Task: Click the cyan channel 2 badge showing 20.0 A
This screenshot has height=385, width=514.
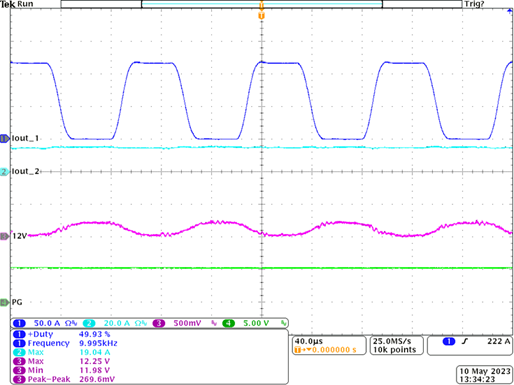Action: pos(89,323)
